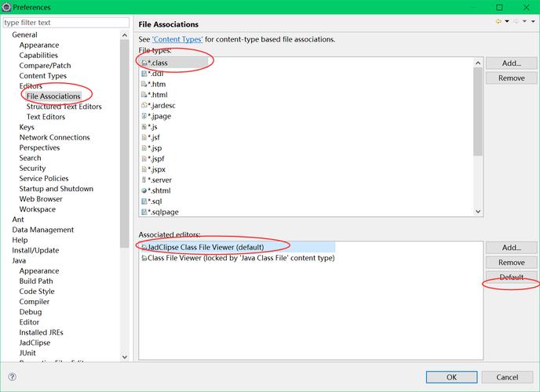Confirm preferences with OK
540x392 pixels.
click(x=451, y=377)
